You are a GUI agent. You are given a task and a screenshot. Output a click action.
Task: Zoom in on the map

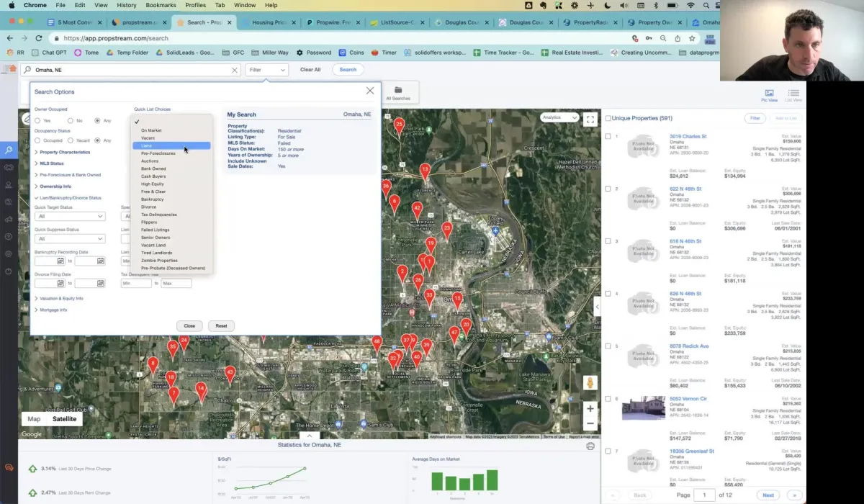pyautogui.click(x=590, y=408)
